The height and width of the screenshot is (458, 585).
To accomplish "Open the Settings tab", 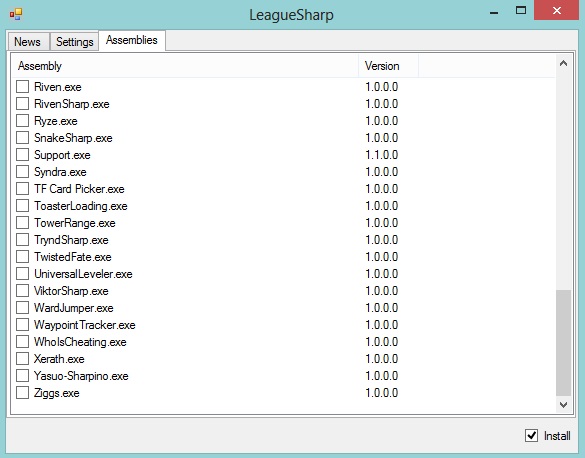I will (74, 41).
